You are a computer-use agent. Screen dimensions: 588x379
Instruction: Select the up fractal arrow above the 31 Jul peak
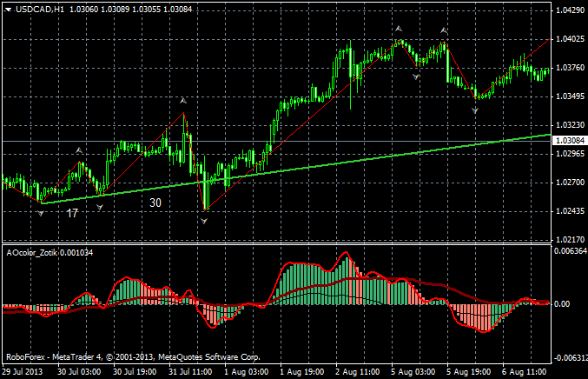[x=183, y=101]
